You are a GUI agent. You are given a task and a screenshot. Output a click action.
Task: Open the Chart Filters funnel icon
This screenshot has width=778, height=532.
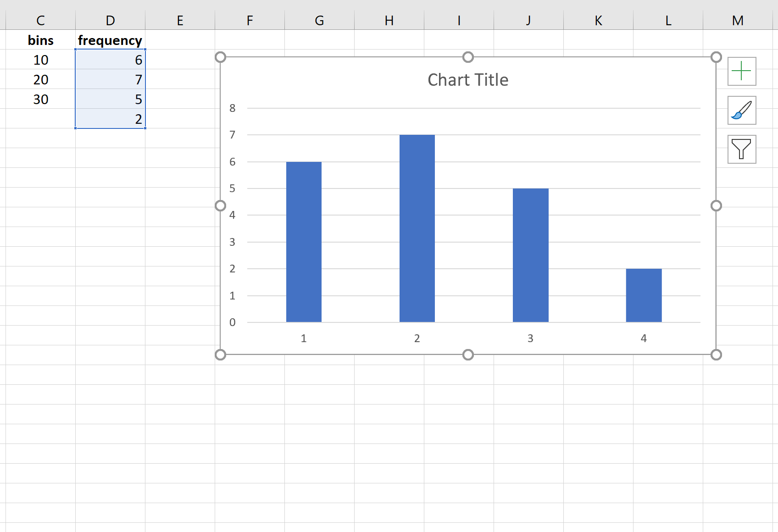[742, 149]
